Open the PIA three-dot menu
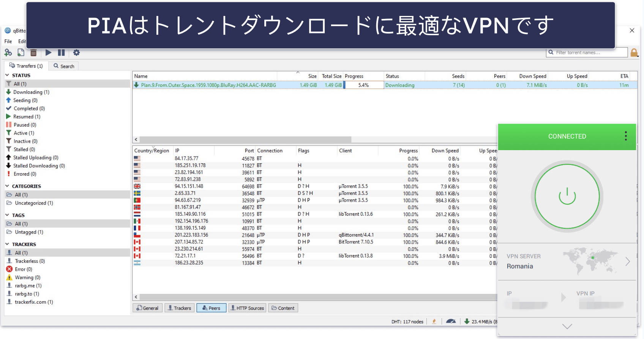The image size is (644, 339). 626,136
